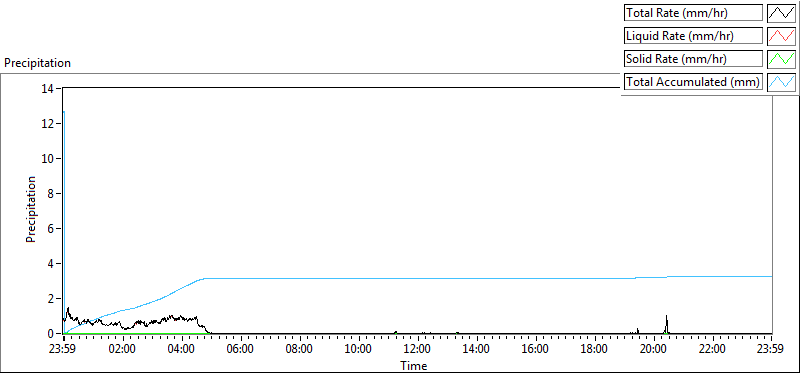This screenshot has height=373, width=800.
Task: Click the blue Total Accumulated line-style icon
Action: [x=782, y=82]
